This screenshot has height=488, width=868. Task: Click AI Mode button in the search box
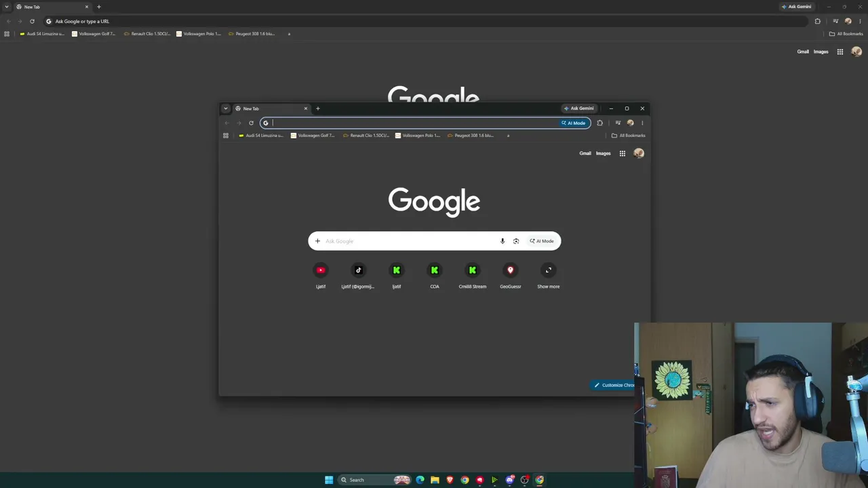[542, 241]
